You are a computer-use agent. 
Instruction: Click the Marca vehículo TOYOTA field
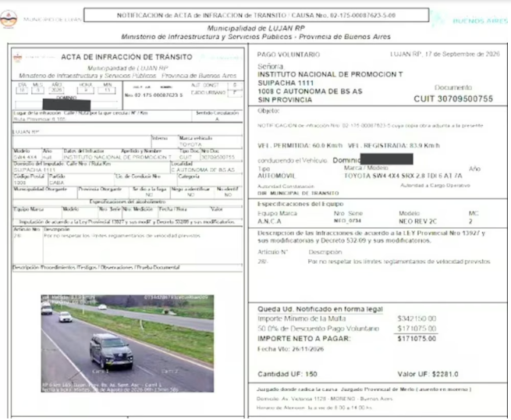pyautogui.click(x=210, y=144)
